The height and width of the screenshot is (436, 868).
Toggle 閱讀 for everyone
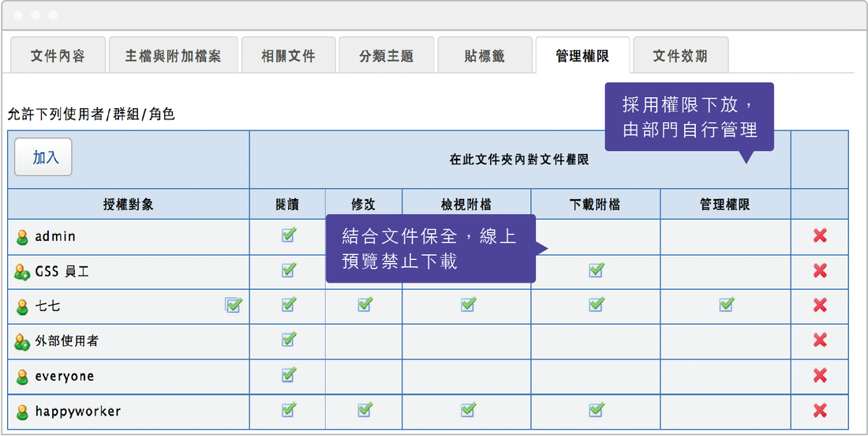(x=288, y=374)
